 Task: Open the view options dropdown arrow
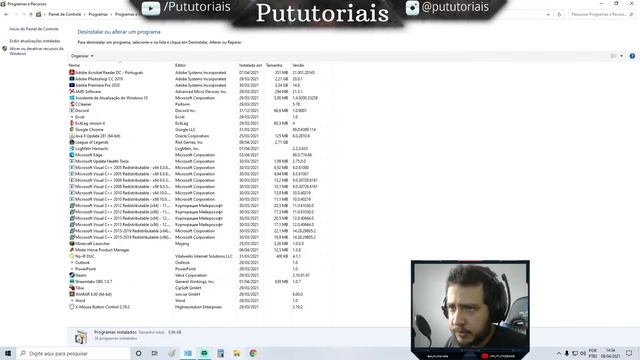(621, 56)
